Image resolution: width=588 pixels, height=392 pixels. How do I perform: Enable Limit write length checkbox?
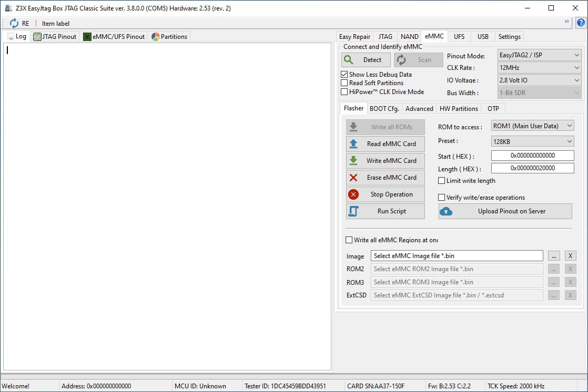[441, 181]
